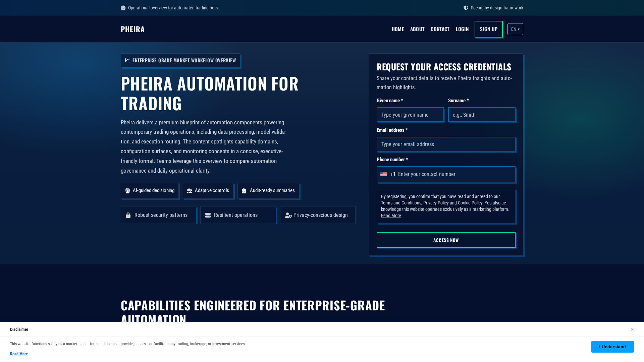
Task: Click the chart icon in Enterprise-grade badge
Action: click(127, 60)
